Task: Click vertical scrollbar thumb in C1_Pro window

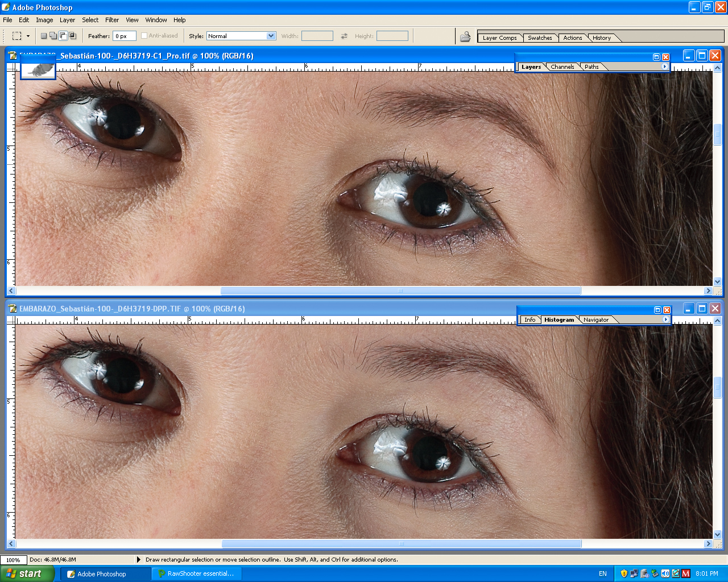Action: 717,134
